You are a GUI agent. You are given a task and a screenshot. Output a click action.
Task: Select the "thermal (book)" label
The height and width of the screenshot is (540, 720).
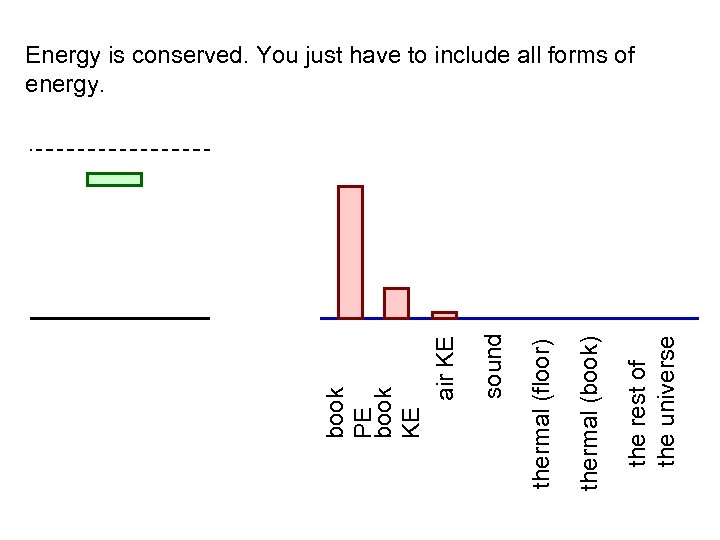(590, 414)
